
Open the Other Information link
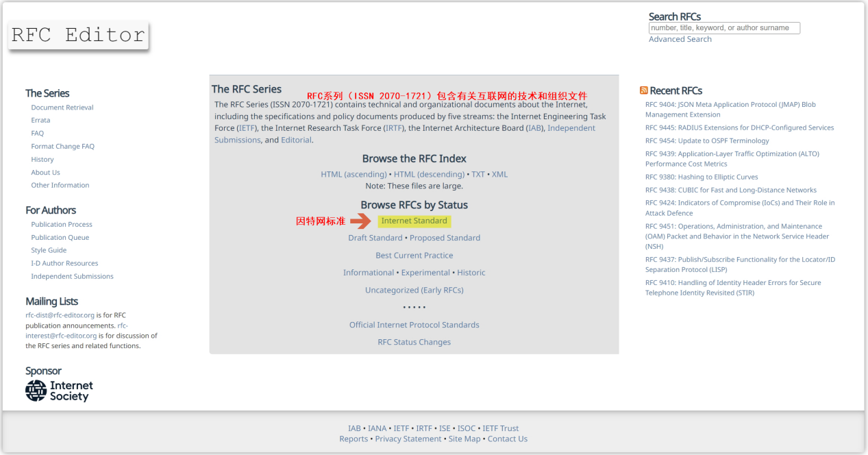(x=60, y=185)
